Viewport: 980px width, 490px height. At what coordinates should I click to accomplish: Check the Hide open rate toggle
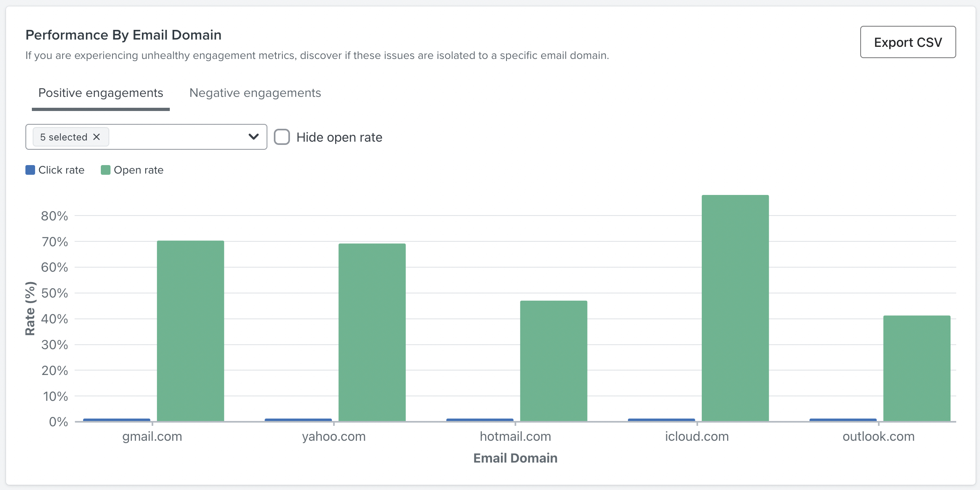[x=282, y=137]
